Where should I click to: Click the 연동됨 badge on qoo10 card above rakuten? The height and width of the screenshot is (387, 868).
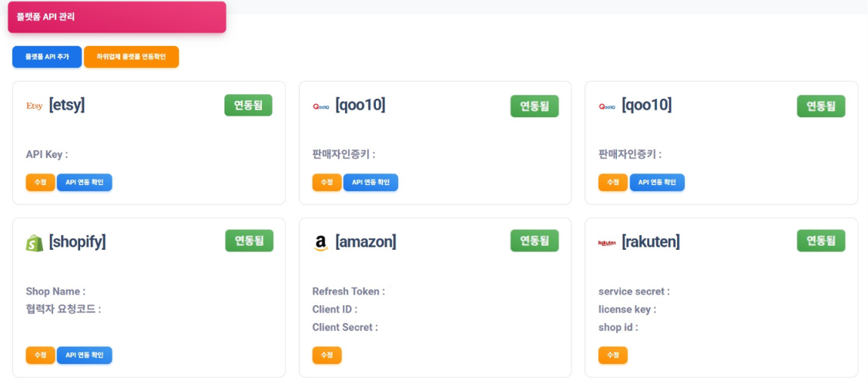(x=821, y=106)
